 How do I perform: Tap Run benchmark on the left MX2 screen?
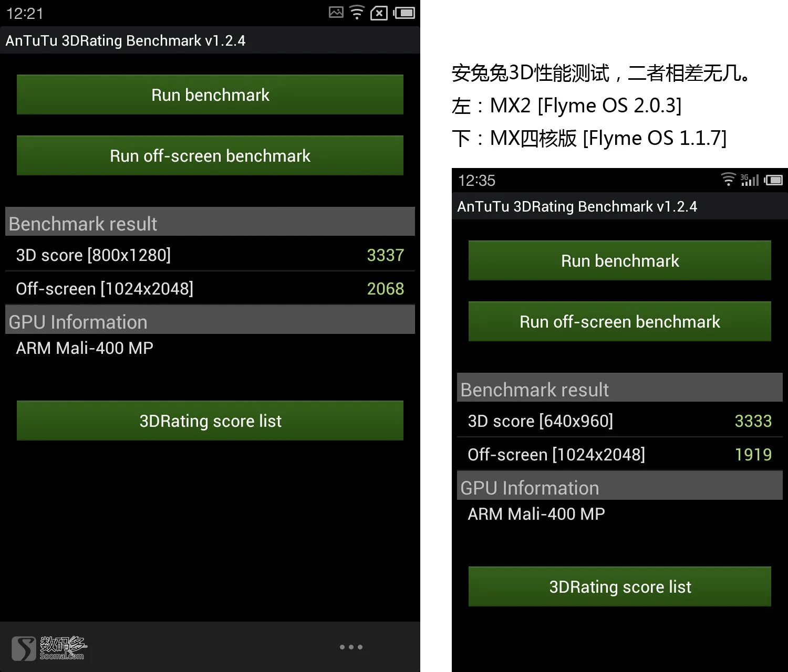[x=210, y=94]
